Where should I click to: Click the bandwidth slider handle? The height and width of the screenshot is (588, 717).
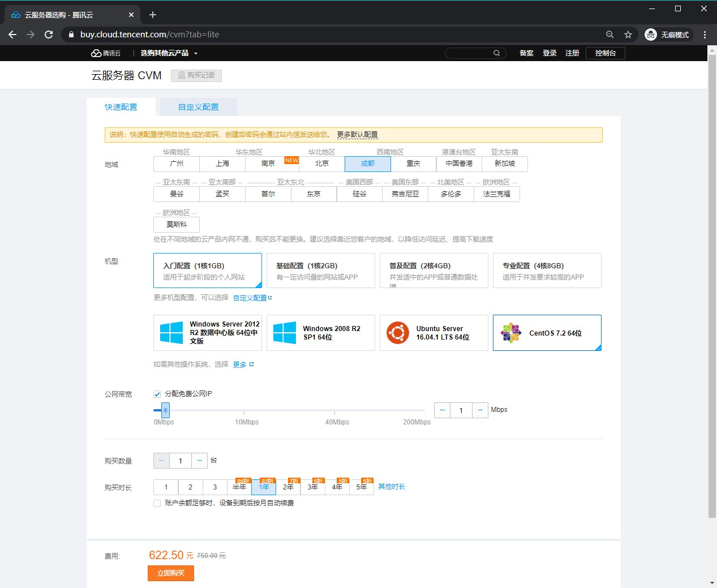(x=165, y=410)
